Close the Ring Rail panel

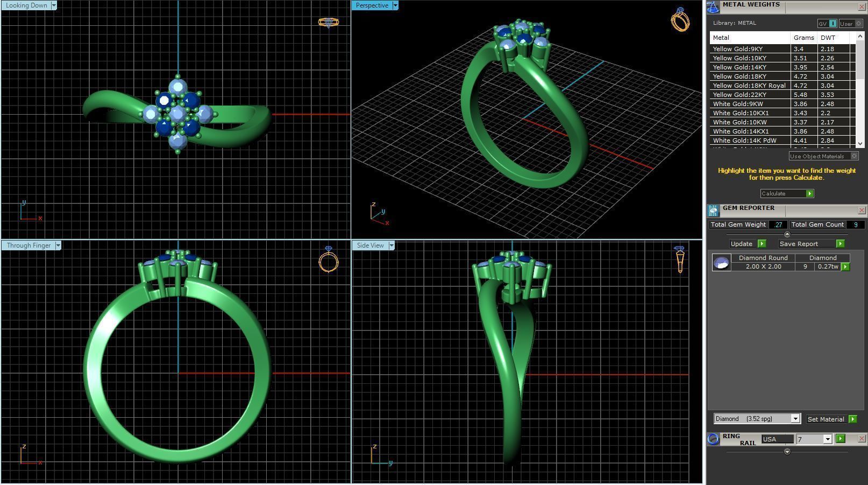862,439
